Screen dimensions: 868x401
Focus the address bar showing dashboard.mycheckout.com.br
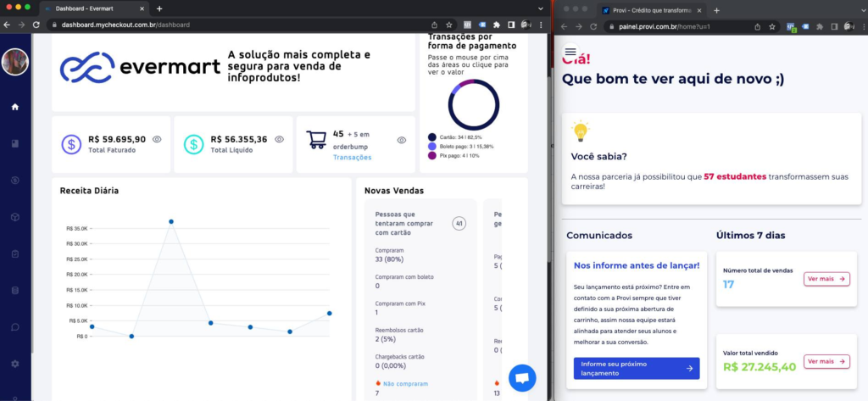coord(238,25)
